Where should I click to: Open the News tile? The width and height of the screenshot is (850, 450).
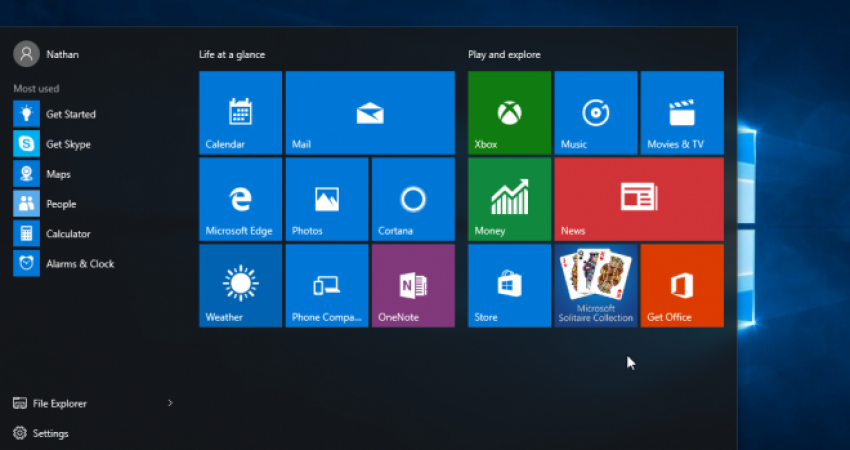point(639,199)
